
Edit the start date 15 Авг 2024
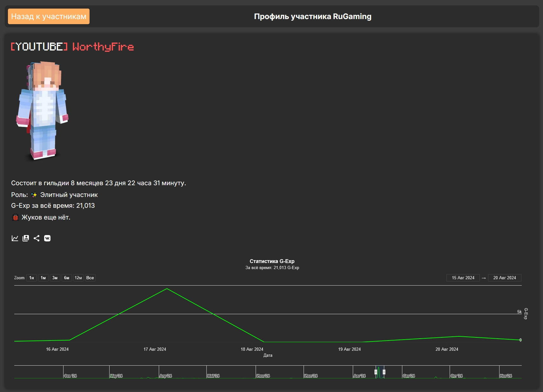463,278
